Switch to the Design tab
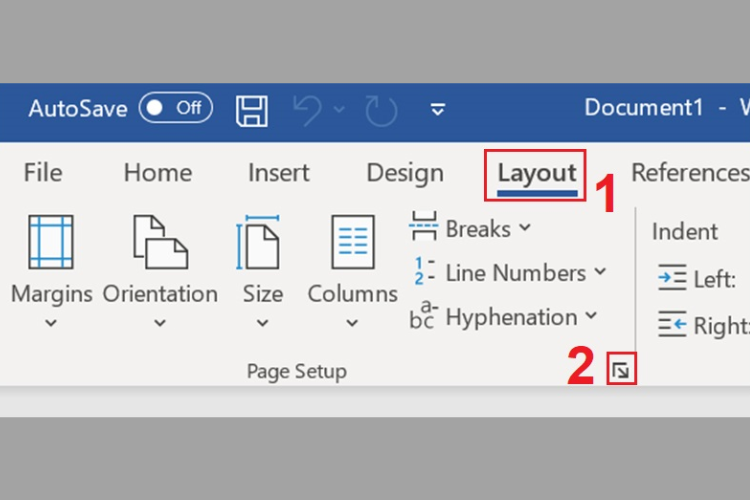Screen dimensions: 750x500 [x=405, y=174]
